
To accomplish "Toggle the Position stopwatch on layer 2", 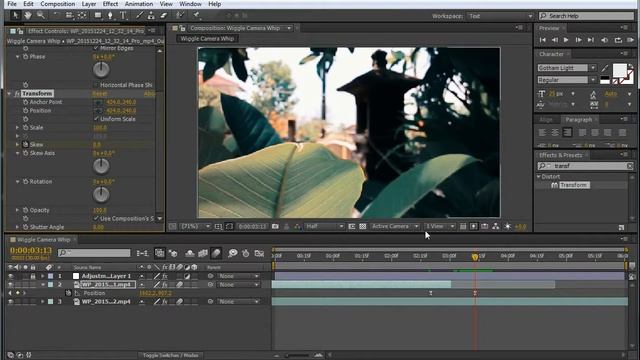I will (x=68, y=293).
